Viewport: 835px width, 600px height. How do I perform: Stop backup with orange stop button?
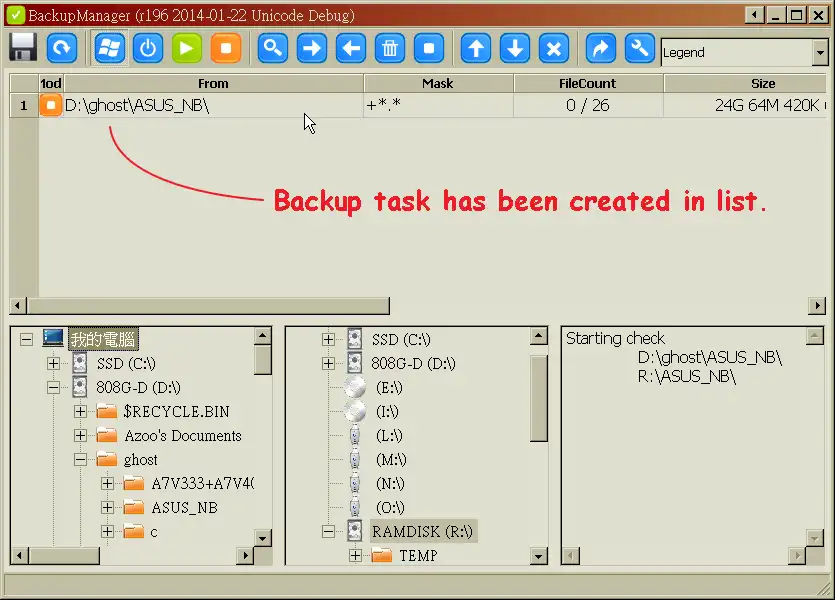226,48
